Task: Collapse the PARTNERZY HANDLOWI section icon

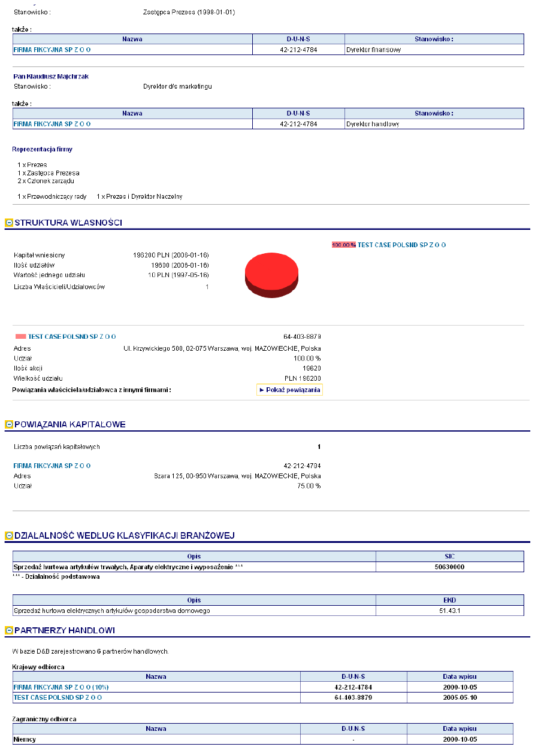Action: pyautogui.click(x=9, y=630)
